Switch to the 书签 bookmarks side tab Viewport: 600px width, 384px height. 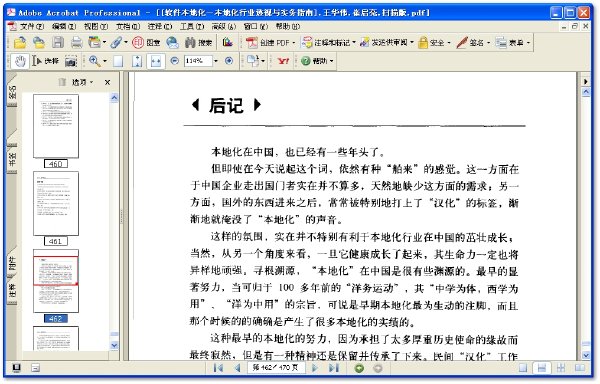[12, 158]
